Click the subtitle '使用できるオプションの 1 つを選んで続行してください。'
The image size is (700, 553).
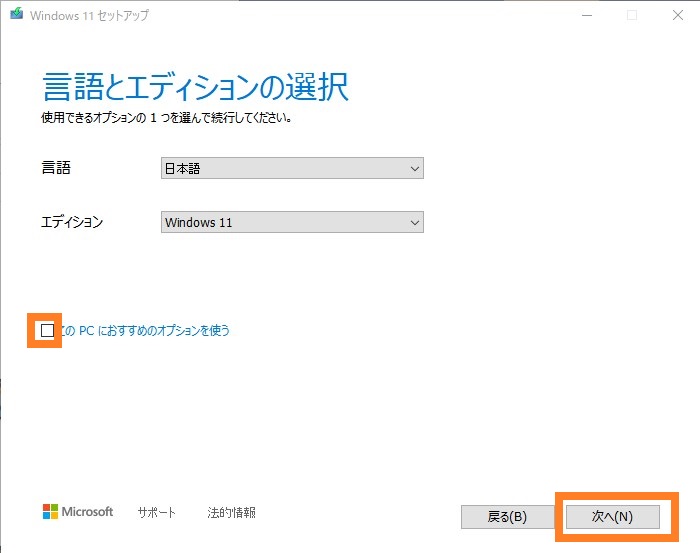point(167,118)
